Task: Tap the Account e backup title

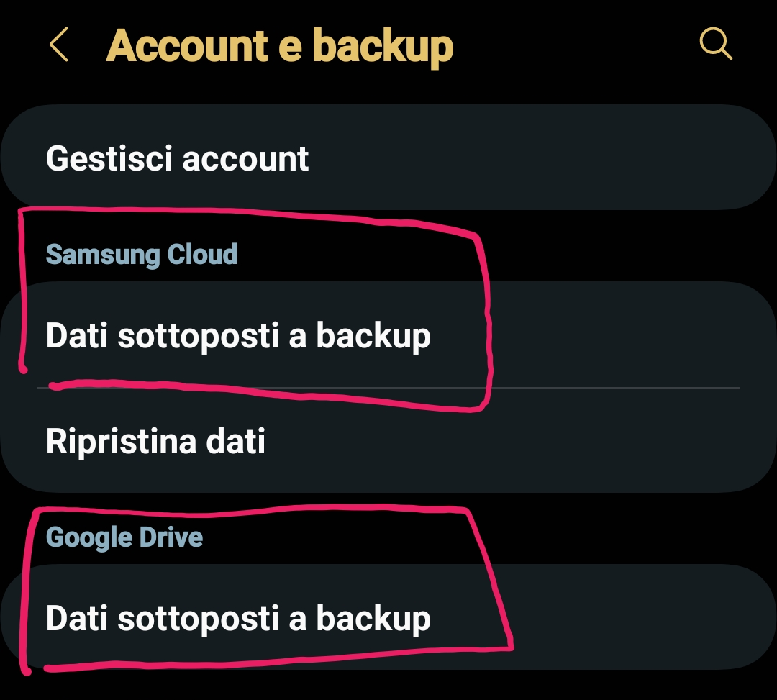Action: (279, 45)
